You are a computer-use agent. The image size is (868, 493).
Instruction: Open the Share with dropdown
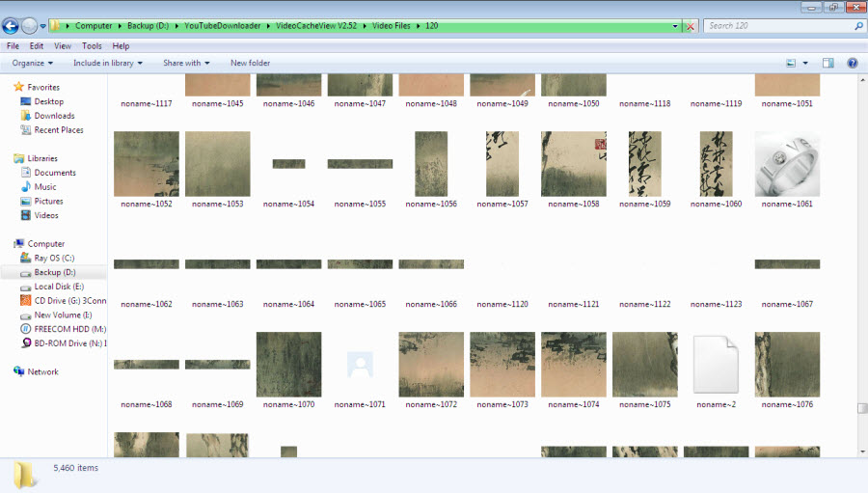point(186,63)
